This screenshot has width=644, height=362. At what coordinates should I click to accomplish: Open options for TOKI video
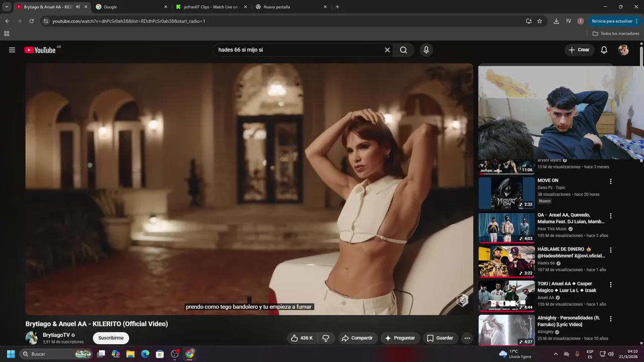pyautogui.click(x=611, y=285)
